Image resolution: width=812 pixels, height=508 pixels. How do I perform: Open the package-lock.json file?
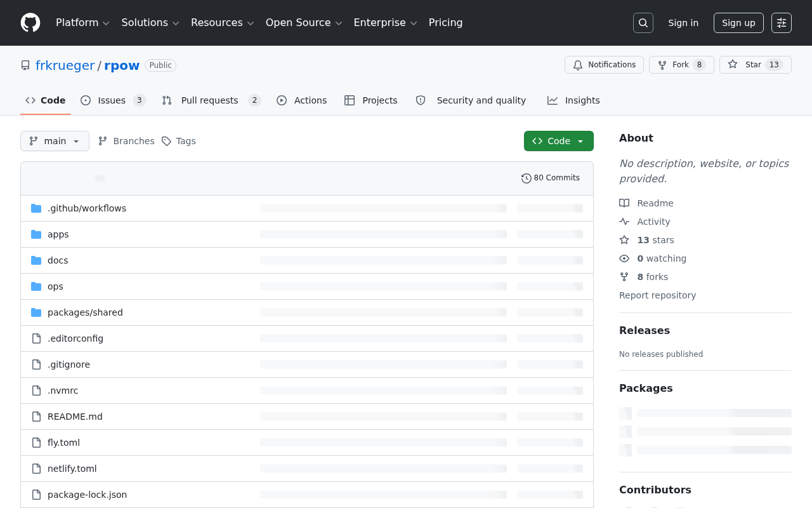[x=87, y=495]
